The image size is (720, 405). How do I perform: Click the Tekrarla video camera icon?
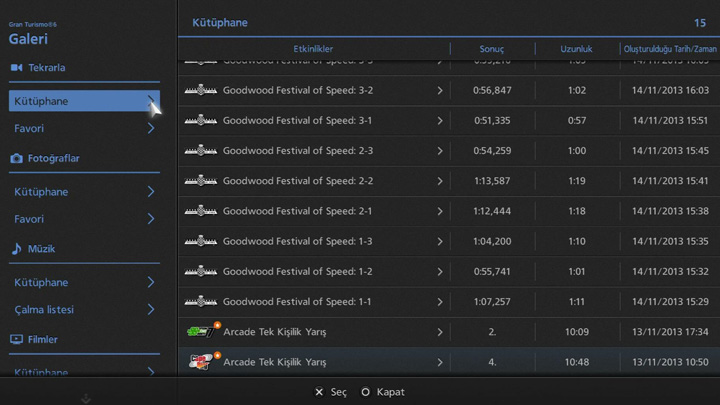coord(16,67)
